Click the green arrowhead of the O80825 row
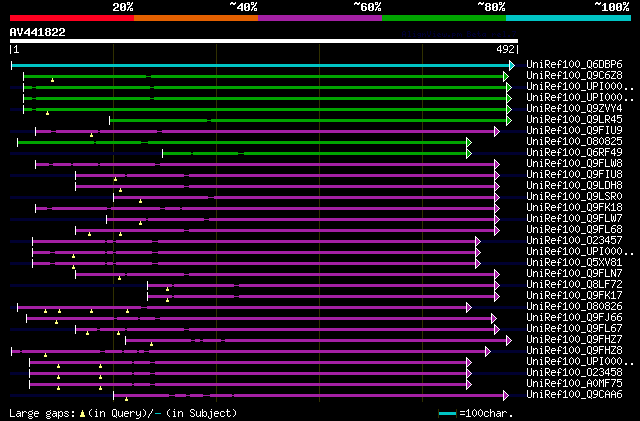 pos(469,143)
